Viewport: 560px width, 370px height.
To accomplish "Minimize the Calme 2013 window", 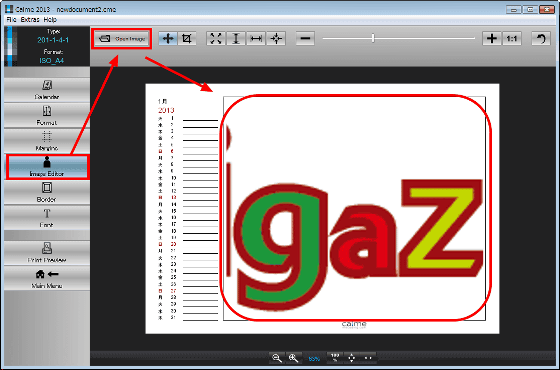I will 514,9.
